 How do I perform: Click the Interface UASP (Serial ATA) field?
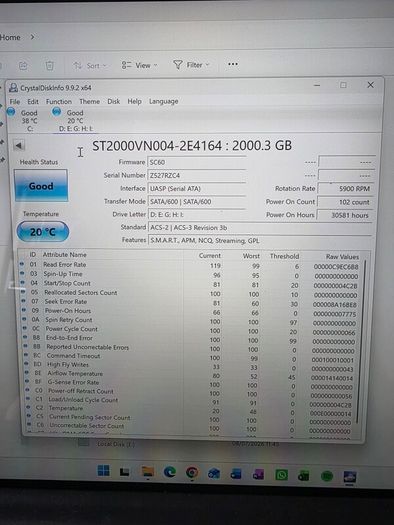(196, 189)
